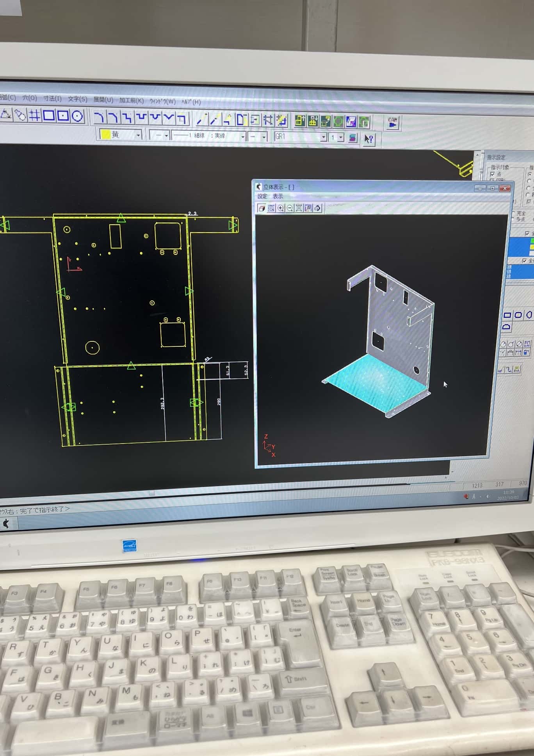The image size is (534, 756).
Task: Click the zoom out magnifier in 立体表示 window
Action: 290,208
